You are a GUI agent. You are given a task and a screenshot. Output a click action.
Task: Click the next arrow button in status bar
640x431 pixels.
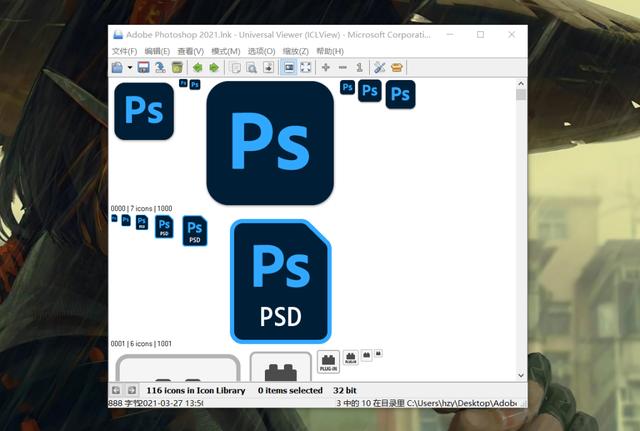point(132,390)
